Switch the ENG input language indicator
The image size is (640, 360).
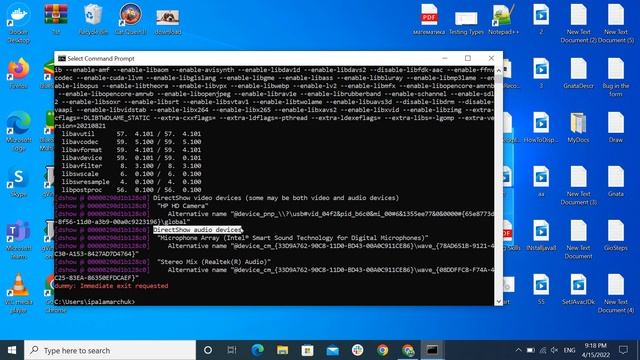pyautogui.click(x=569, y=350)
